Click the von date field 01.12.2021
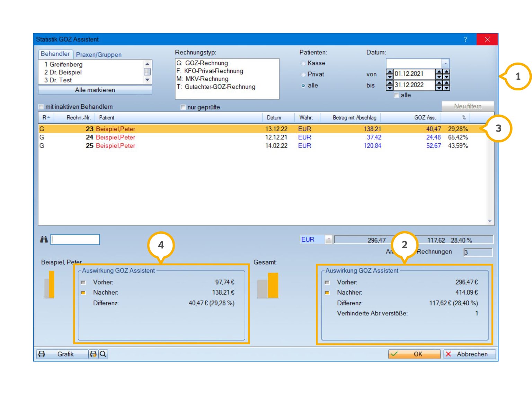Viewport: 532px width, 395px height. point(414,74)
